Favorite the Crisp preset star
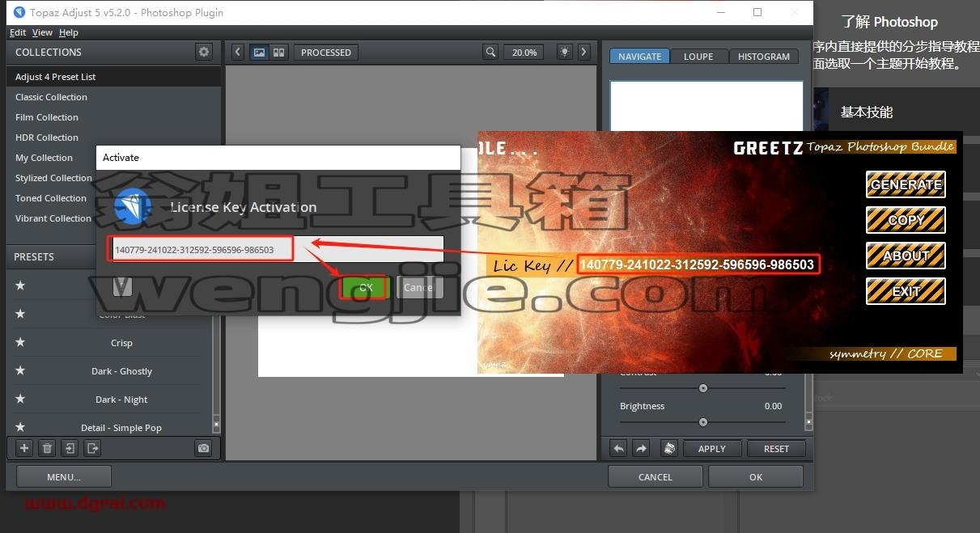The image size is (980, 533). pos(20,343)
